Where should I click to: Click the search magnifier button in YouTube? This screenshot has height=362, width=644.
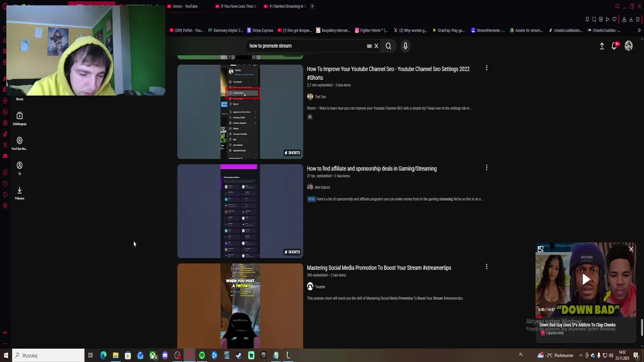[x=388, y=46]
